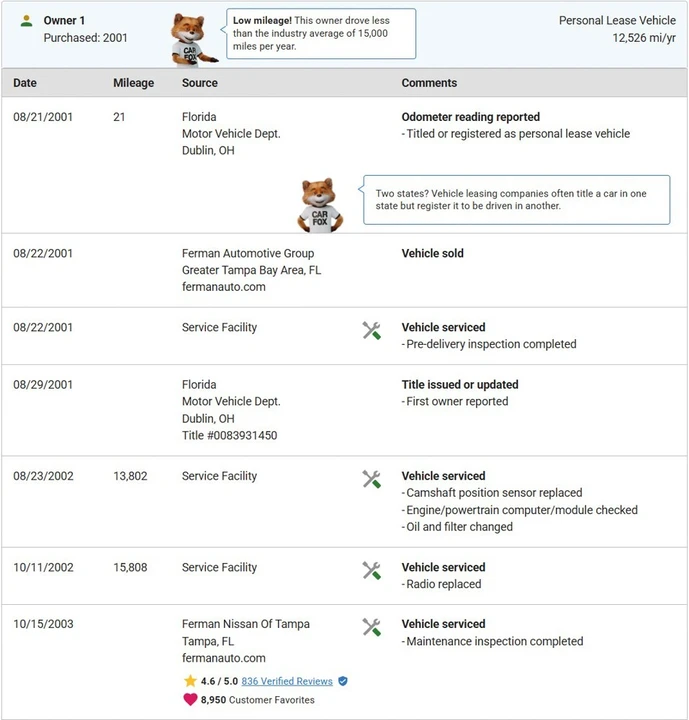This screenshot has width=689, height=720.
Task: Click the blue verified shield icon
Action: click(x=343, y=681)
